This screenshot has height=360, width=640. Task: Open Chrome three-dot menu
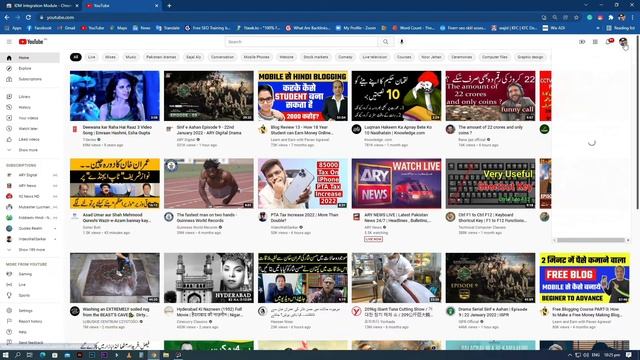pyautogui.click(x=633, y=18)
